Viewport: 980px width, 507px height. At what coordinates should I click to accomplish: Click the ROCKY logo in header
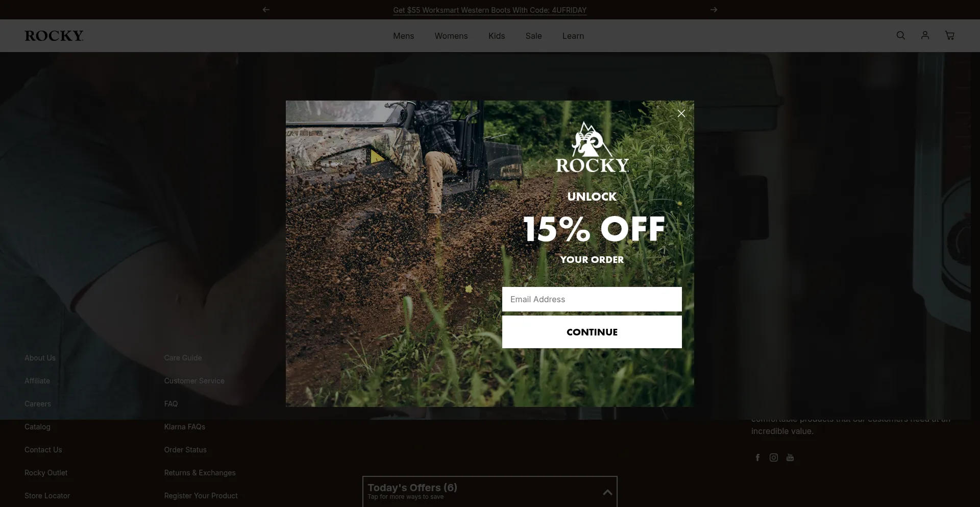pyautogui.click(x=54, y=36)
